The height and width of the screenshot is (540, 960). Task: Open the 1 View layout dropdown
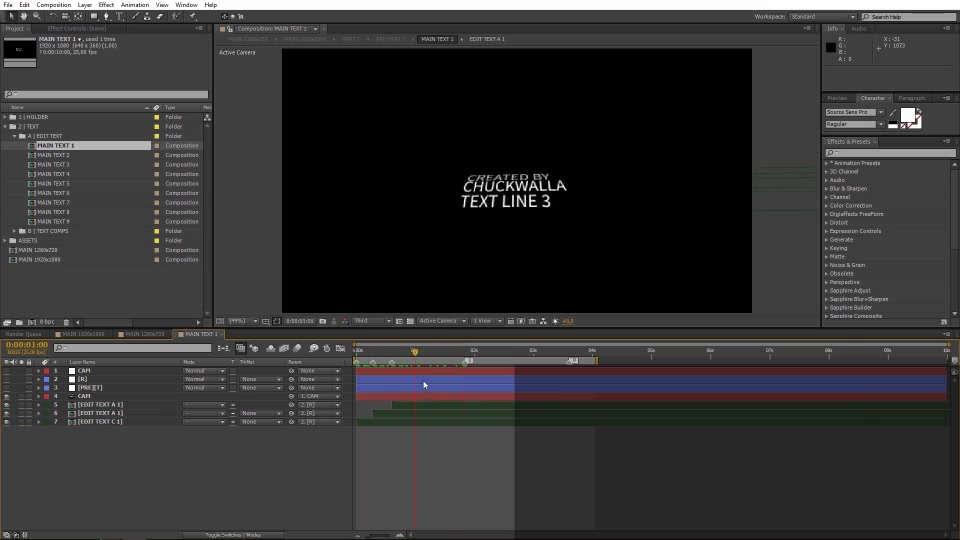click(487, 321)
